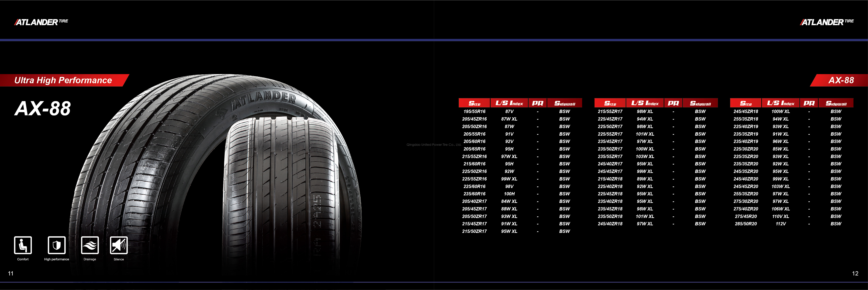
Task: Click the 275/45R20 size cell
Action: coord(746,216)
